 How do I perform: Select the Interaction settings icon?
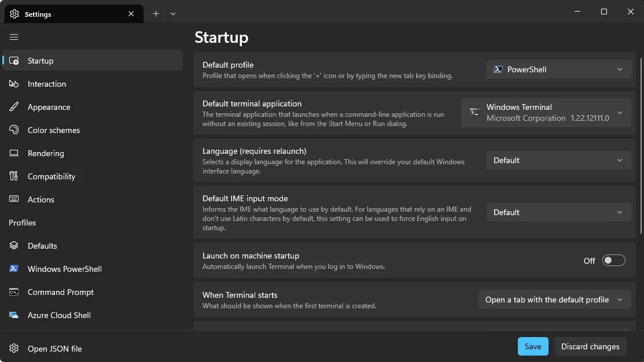tap(14, 84)
